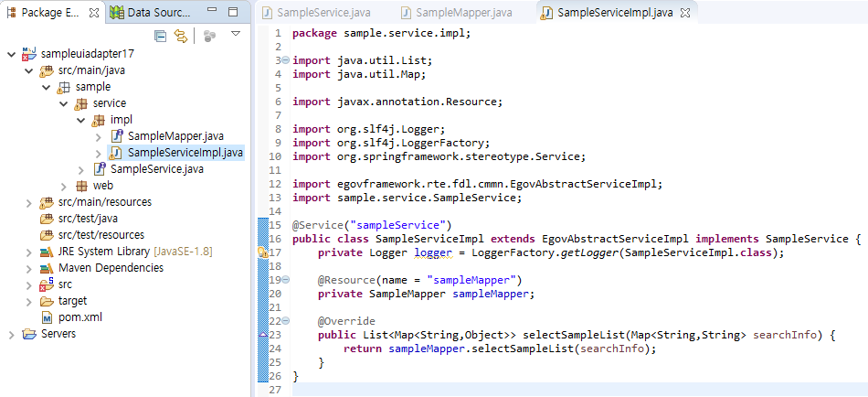The height and width of the screenshot is (397, 868).
Task: Open the Package Explorer View Menu arrow
Action: tap(235, 35)
